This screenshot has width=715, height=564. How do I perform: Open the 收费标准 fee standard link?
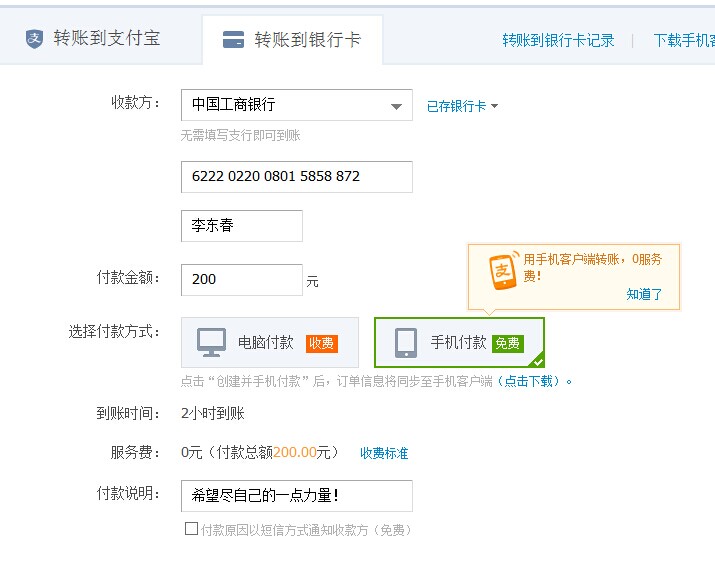click(384, 453)
